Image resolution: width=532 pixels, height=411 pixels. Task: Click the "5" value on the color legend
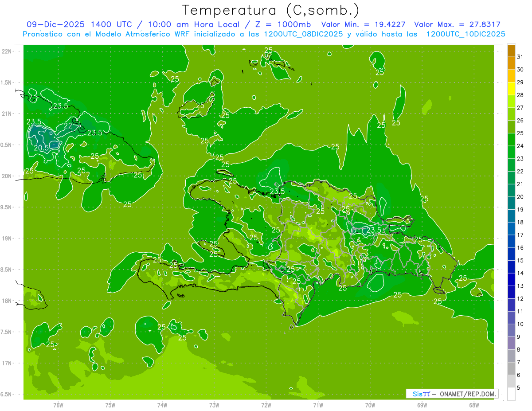[x=519, y=388]
